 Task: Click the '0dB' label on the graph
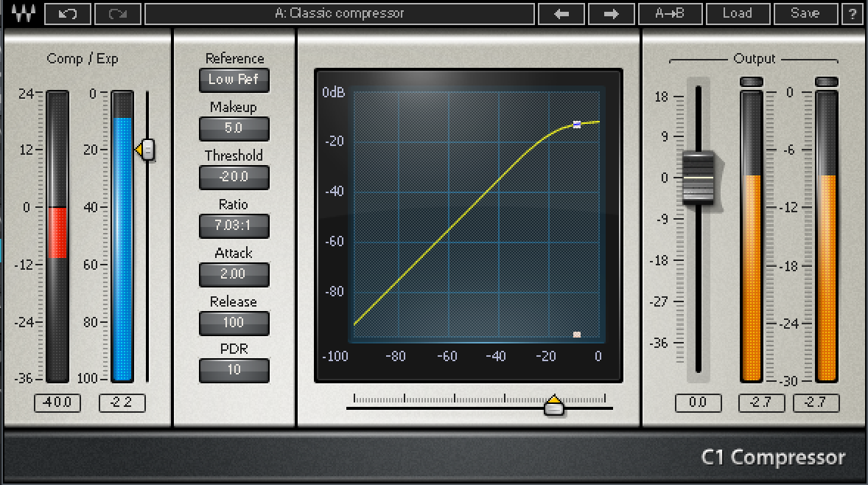click(333, 92)
